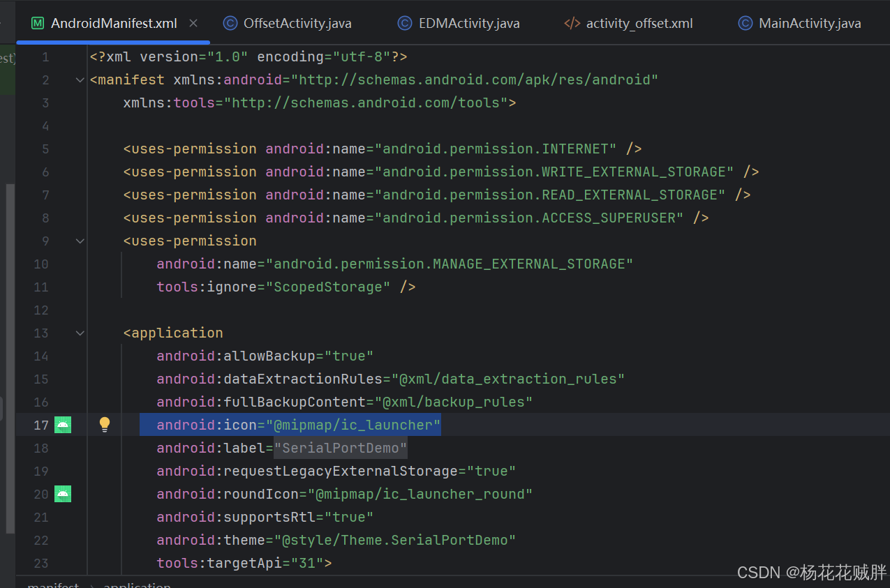The height and width of the screenshot is (588, 890).
Task: Collapse the uses-permission fold at line 9
Action: point(80,241)
